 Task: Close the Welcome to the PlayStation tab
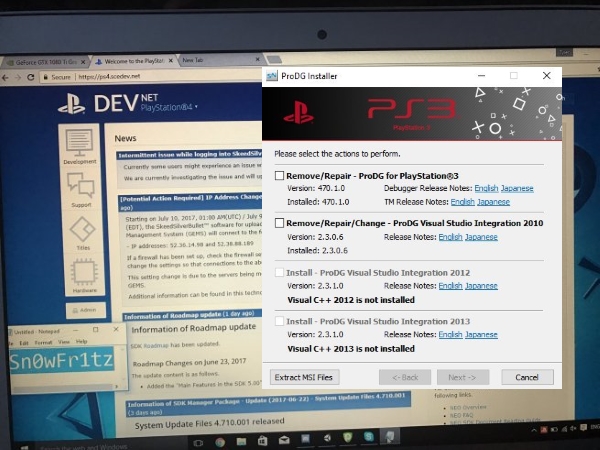171,60
